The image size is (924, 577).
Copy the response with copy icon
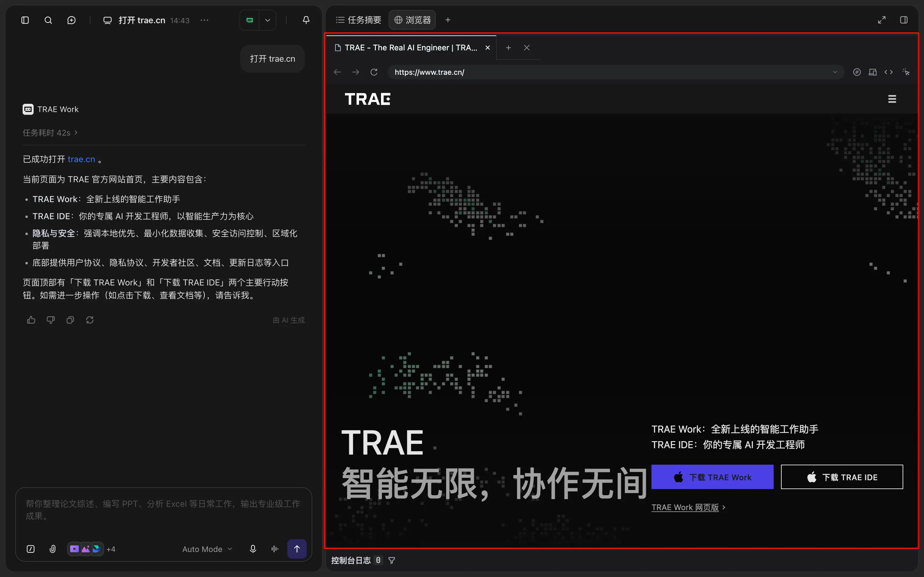coord(70,320)
